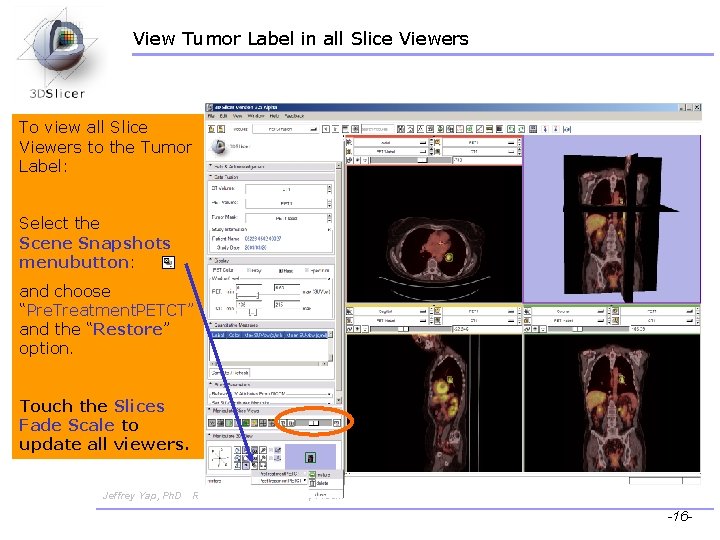The image size is (720, 540).
Task: Click the Compute / Refresh button
Action: 230,373
